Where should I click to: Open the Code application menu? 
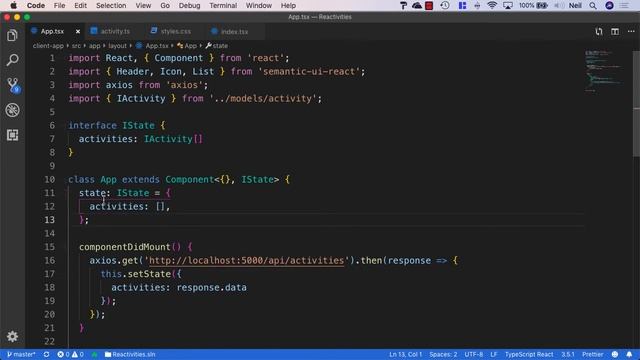tap(36, 5)
